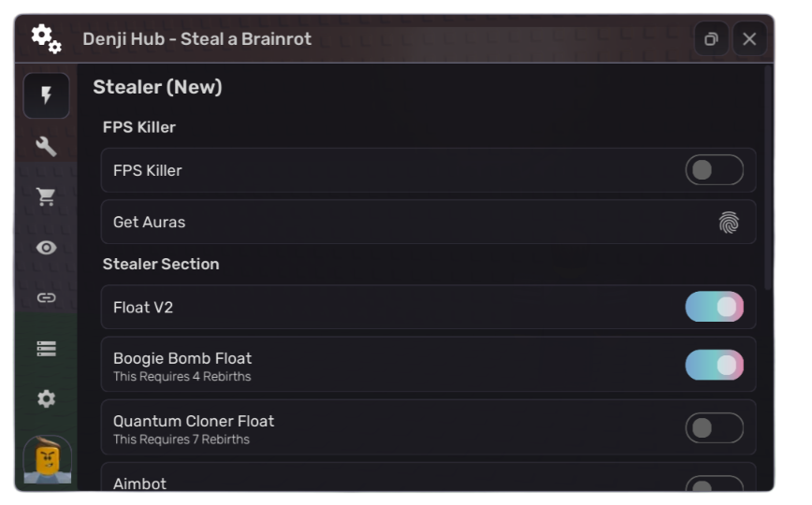Image resolution: width=812 pixels, height=505 pixels.
Task: Toggle the Aimbot switch
Action: tap(714, 484)
